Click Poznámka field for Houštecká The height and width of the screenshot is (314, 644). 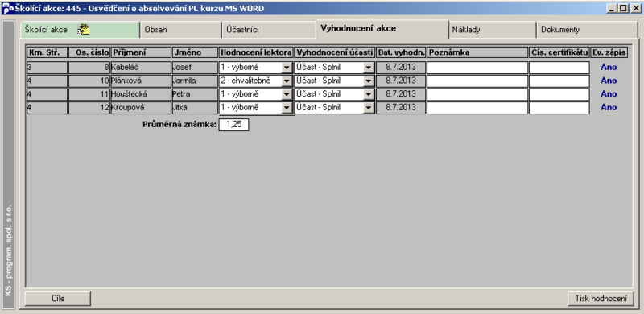coord(477,94)
